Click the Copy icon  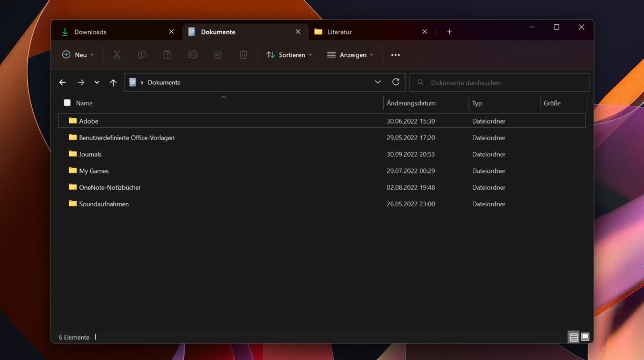[x=142, y=54]
